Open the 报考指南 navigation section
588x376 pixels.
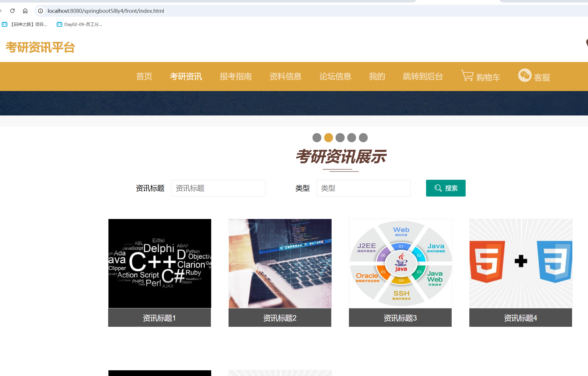click(236, 77)
